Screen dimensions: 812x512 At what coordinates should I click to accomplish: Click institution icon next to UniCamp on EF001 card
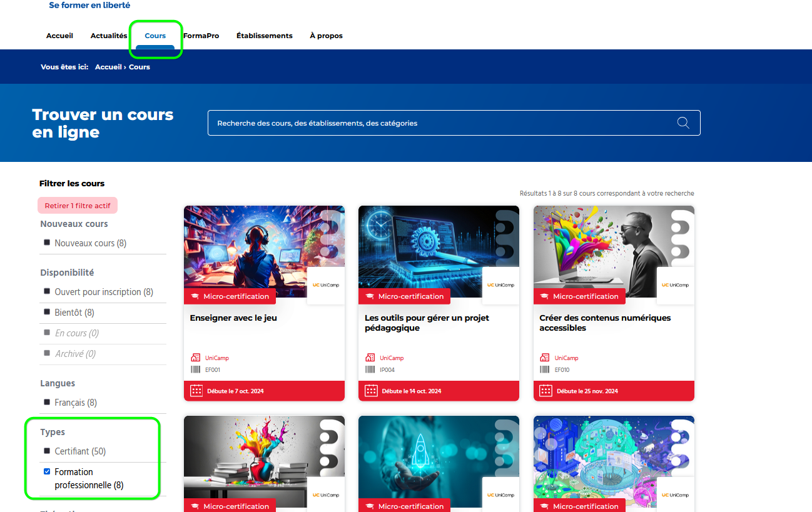195,358
